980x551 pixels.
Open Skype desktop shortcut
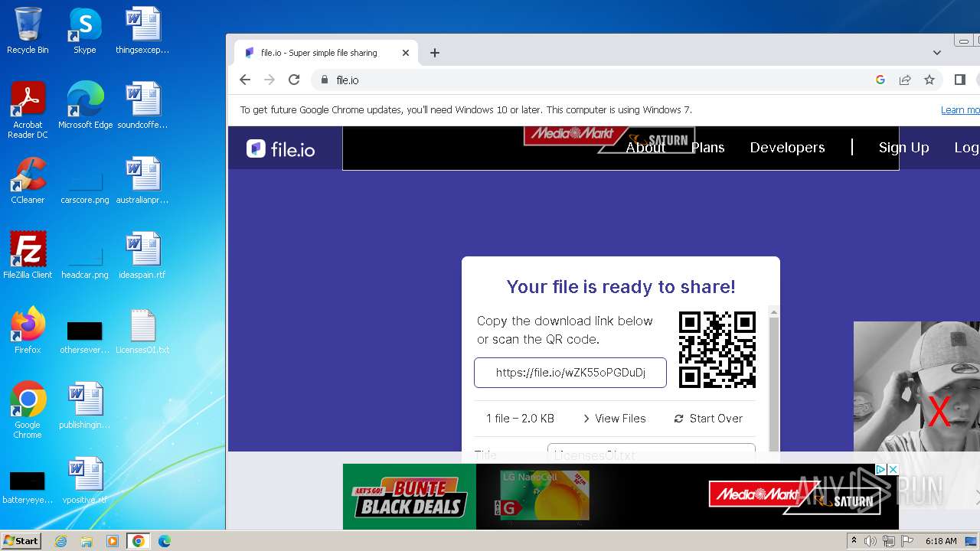click(85, 31)
